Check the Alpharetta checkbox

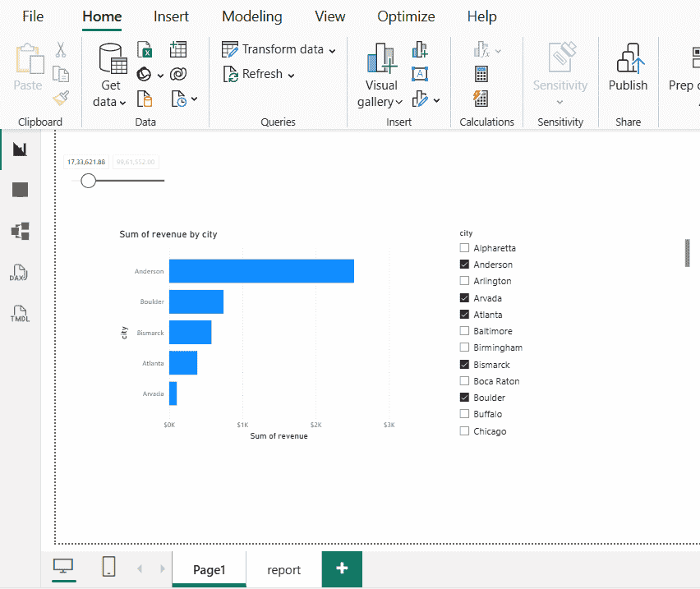[464, 247]
